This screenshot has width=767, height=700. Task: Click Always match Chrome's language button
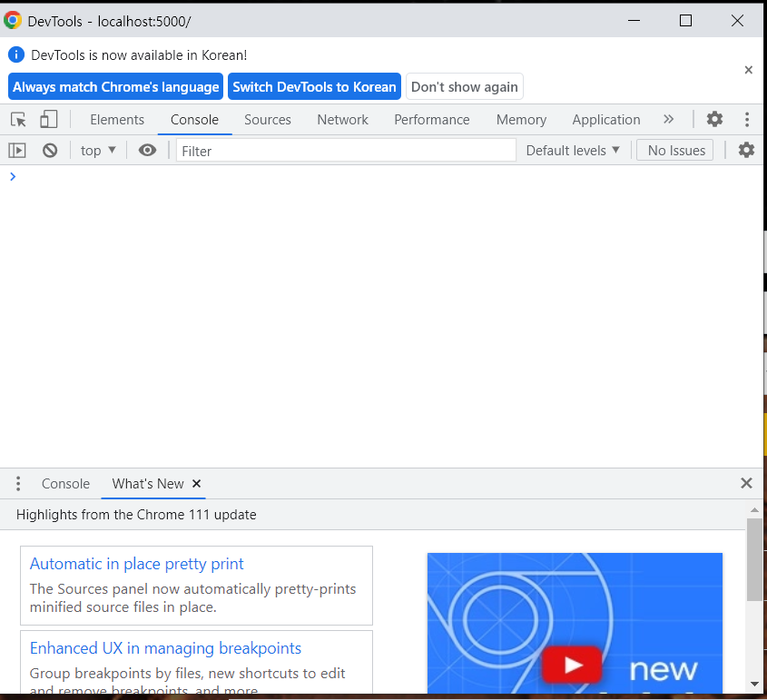pyautogui.click(x=115, y=86)
